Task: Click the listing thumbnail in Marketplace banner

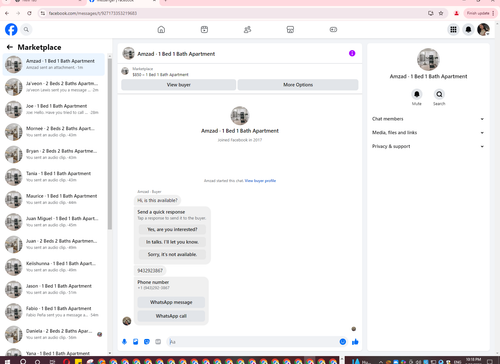Action: tap(125, 71)
